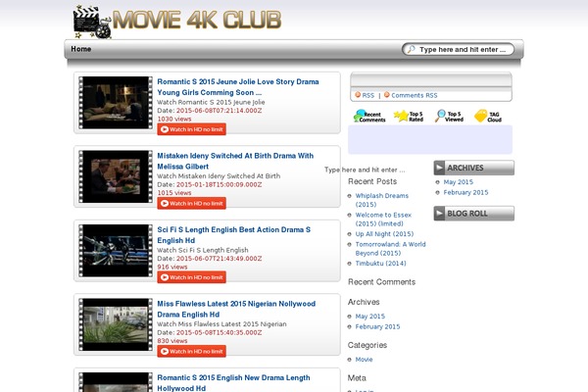Click the magnifier icon in search box

412,49
